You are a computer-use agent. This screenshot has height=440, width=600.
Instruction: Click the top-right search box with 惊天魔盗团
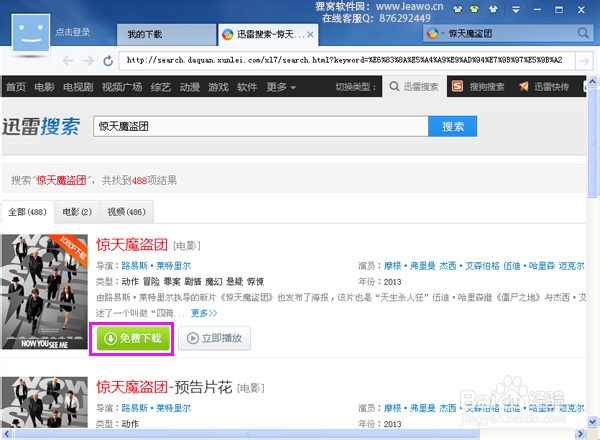tap(509, 34)
